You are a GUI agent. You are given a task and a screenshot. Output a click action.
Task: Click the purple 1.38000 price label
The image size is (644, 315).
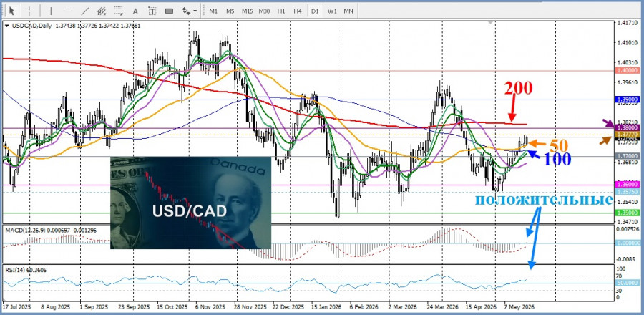(628, 128)
